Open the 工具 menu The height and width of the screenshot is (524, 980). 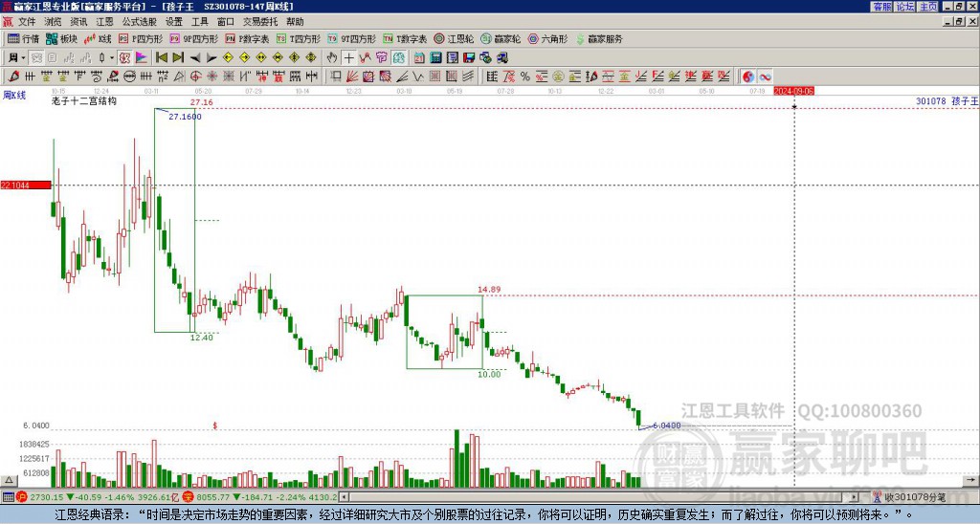click(199, 22)
